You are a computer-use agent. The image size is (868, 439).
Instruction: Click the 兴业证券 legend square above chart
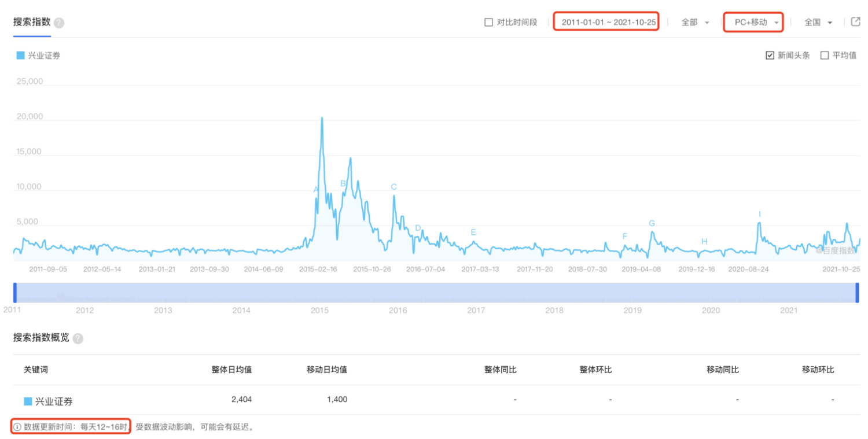click(20, 56)
